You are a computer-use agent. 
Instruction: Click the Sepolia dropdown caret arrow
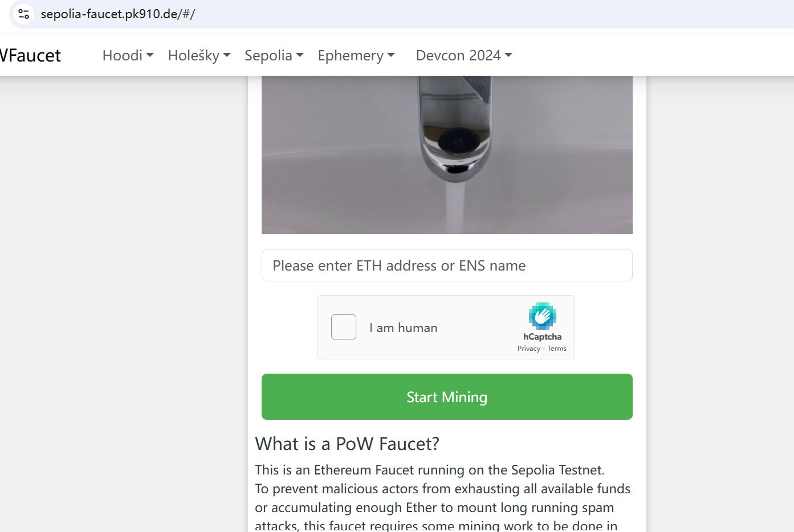click(300, 55)
